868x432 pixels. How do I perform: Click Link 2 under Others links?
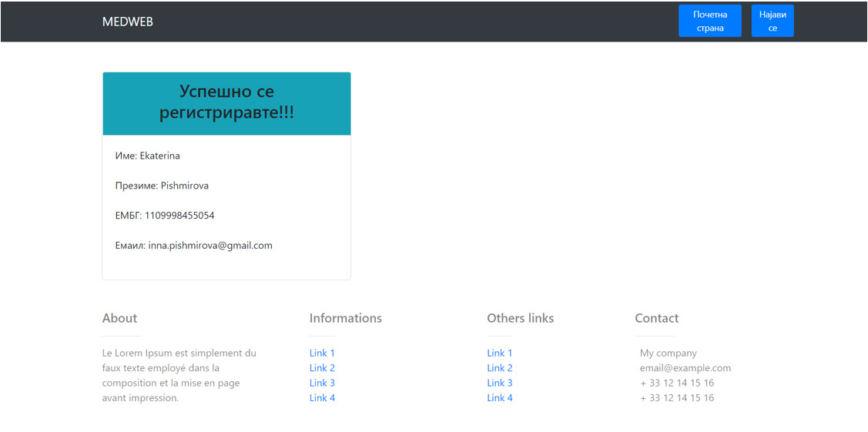[x=499, y=368]
